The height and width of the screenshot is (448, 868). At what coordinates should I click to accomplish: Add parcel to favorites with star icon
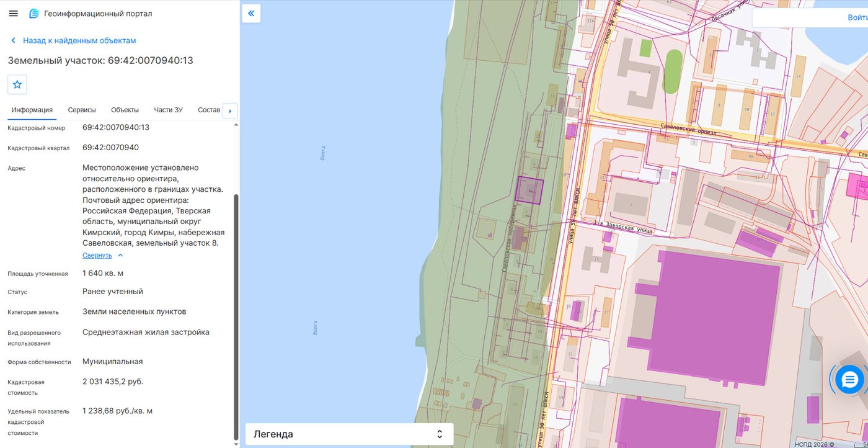[x=17, y=84]
